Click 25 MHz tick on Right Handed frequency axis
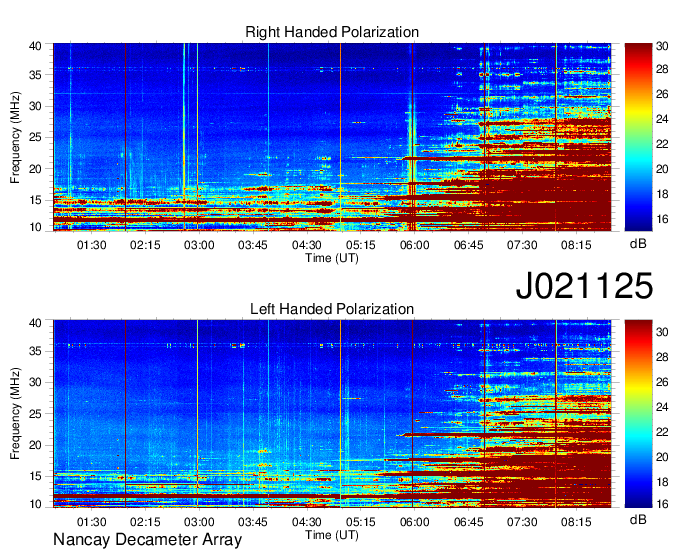This screenshot has height=552, width=680. pos(35,137)
